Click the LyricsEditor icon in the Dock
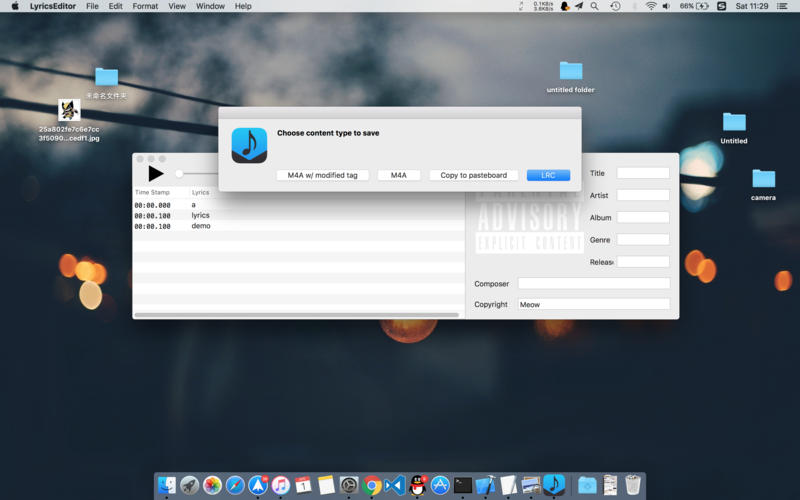 click(x=554, y=484)
